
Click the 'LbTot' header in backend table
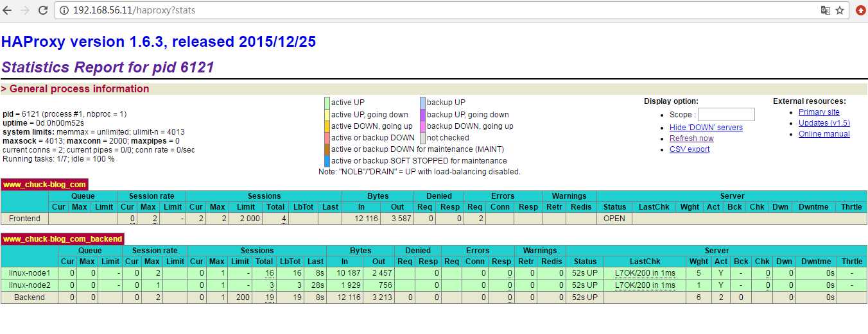[x=290, y=262]
